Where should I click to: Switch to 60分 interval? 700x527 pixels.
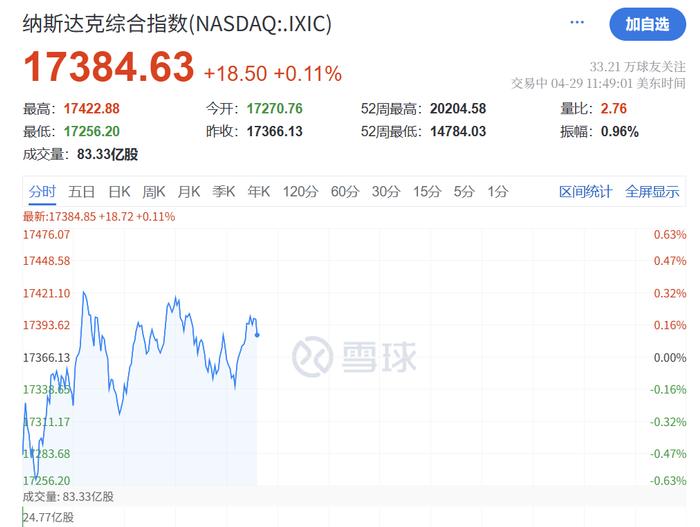click(344, 192)
